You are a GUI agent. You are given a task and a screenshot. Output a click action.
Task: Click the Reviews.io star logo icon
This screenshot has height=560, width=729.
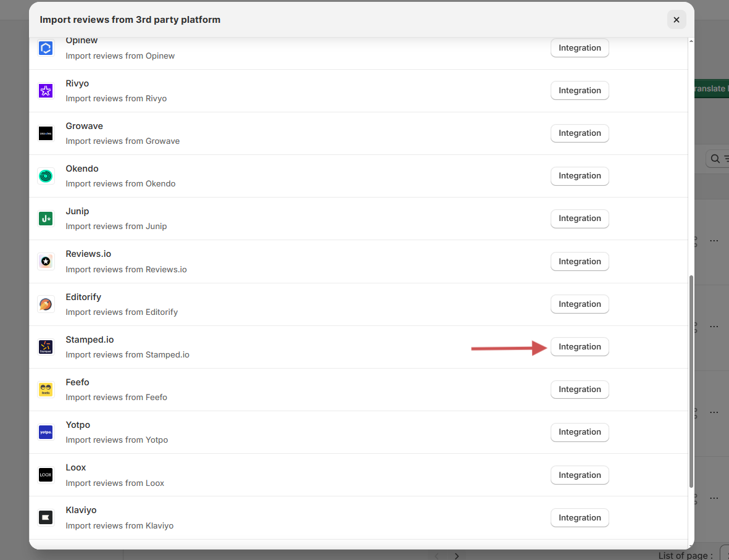click(x=46, y=262)
